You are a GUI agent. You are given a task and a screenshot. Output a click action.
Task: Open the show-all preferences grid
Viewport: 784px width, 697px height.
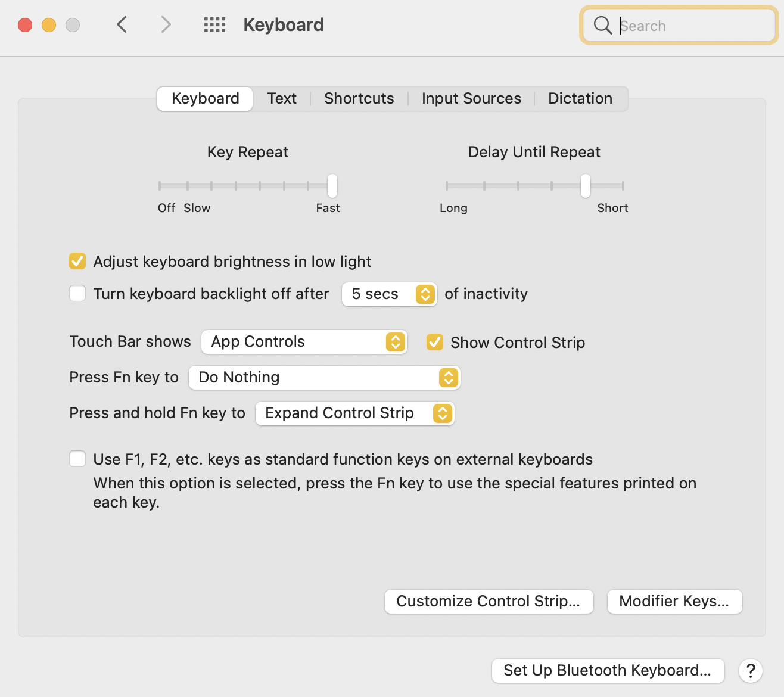point(214,25)
